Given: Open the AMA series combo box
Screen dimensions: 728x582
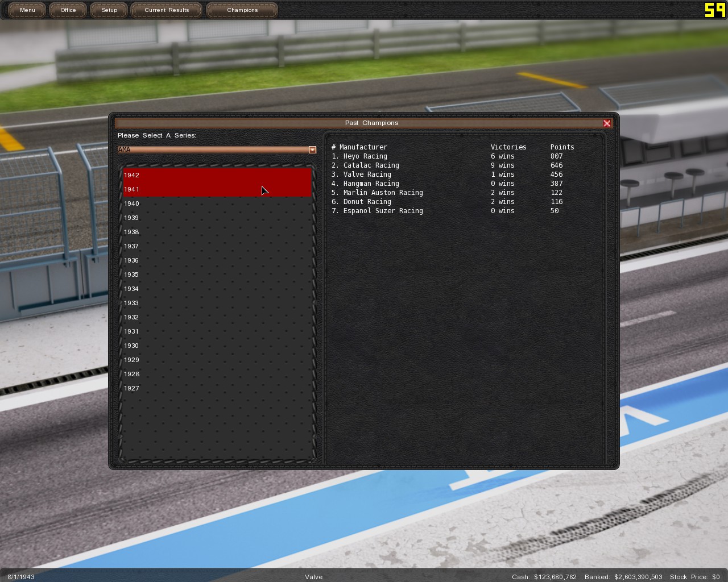Looking at the screenshot, I should [213, 149].
